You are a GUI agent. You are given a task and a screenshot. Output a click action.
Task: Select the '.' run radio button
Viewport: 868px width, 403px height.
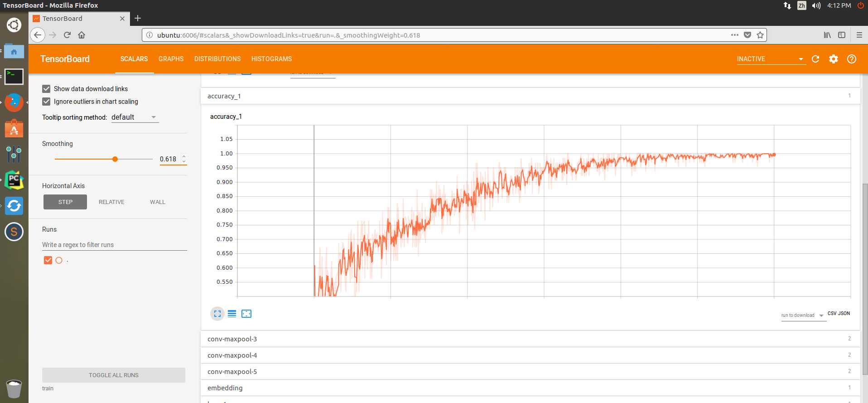(x=59, y=260)
